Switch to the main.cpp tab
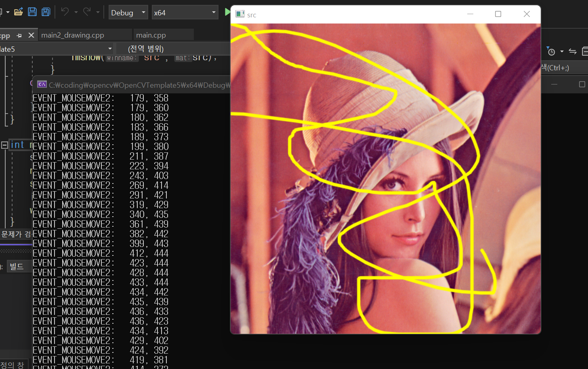Image resolution: width=588 pixels, height=369 pixels. click(x=151, y=35)
